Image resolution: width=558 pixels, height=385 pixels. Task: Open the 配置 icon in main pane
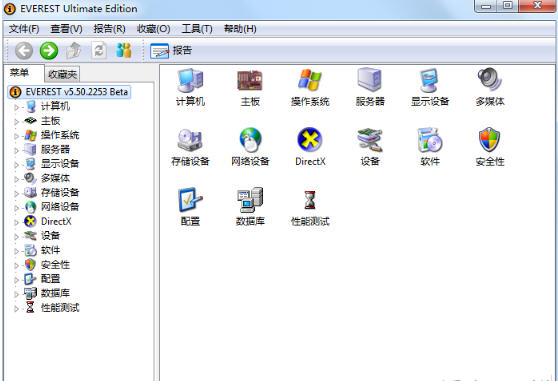(190, 200)
